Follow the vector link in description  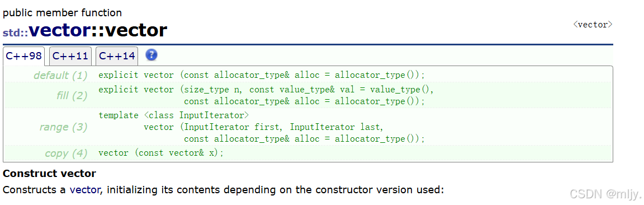point(84,190)
